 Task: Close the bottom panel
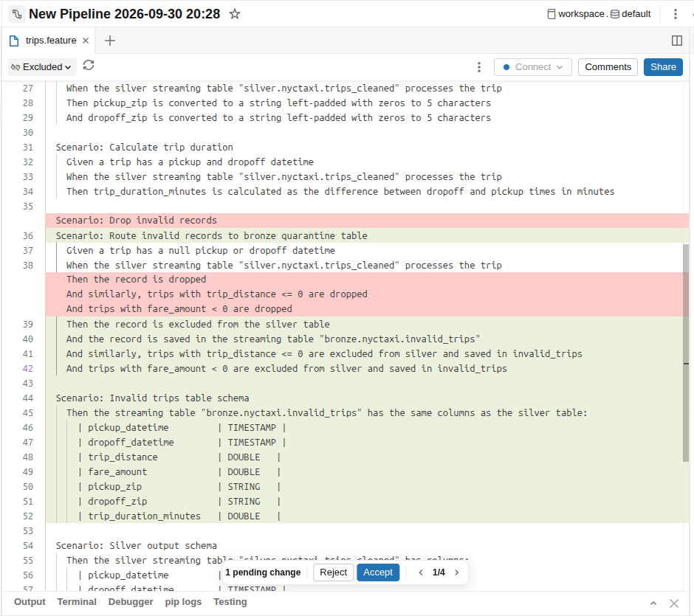674,603
